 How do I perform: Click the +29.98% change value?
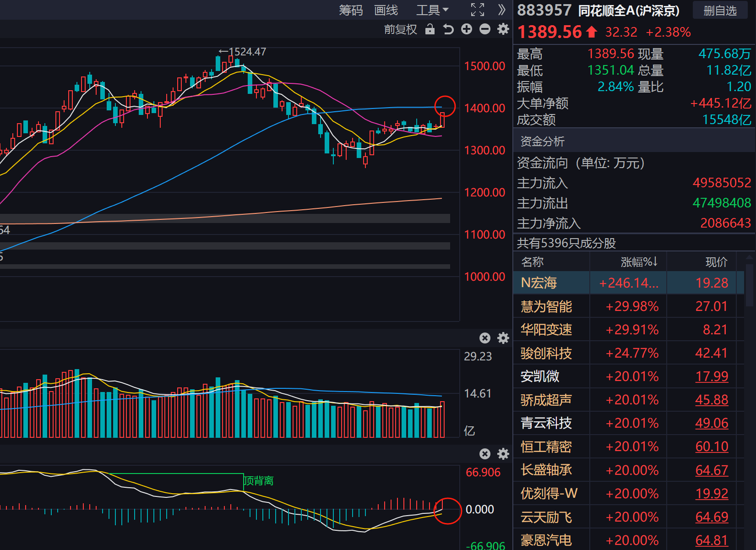[x=632, y=306]
